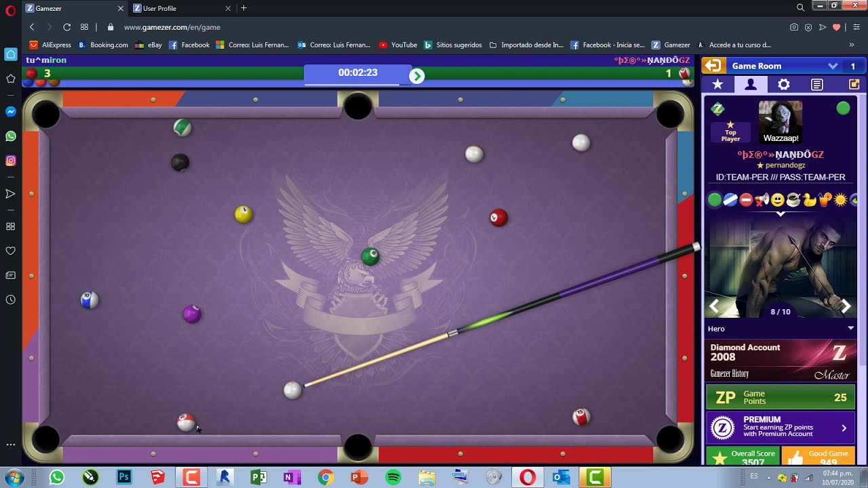Screen dimensions: 868x488
Task: Select the muted megaphone status icon
Action: tap(762, 200)
